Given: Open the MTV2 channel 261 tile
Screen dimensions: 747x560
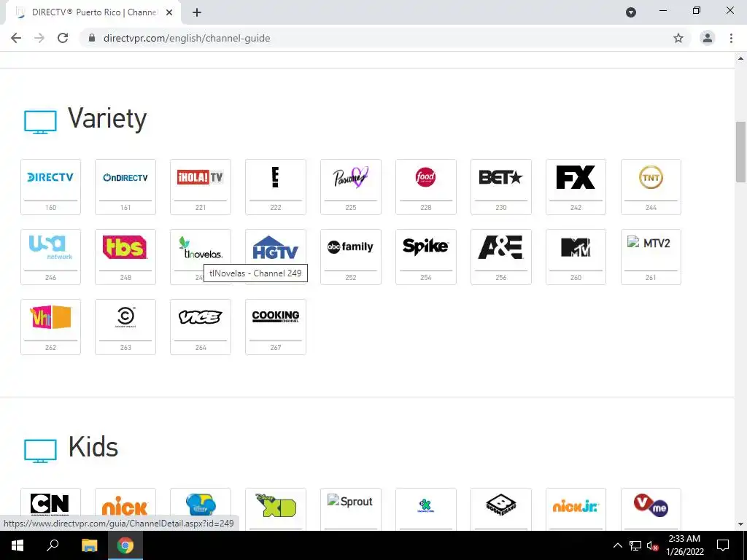Looking at the screenshot, I should click(x=651, y=257).
